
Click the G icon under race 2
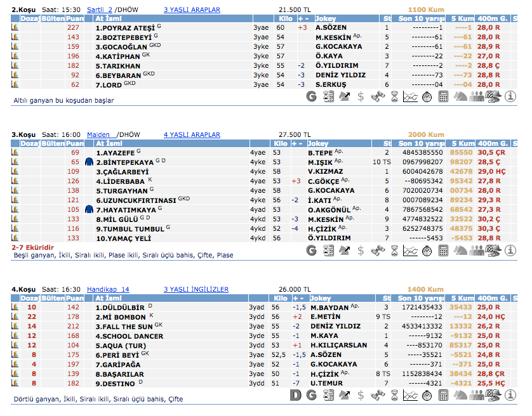(311, 96)
